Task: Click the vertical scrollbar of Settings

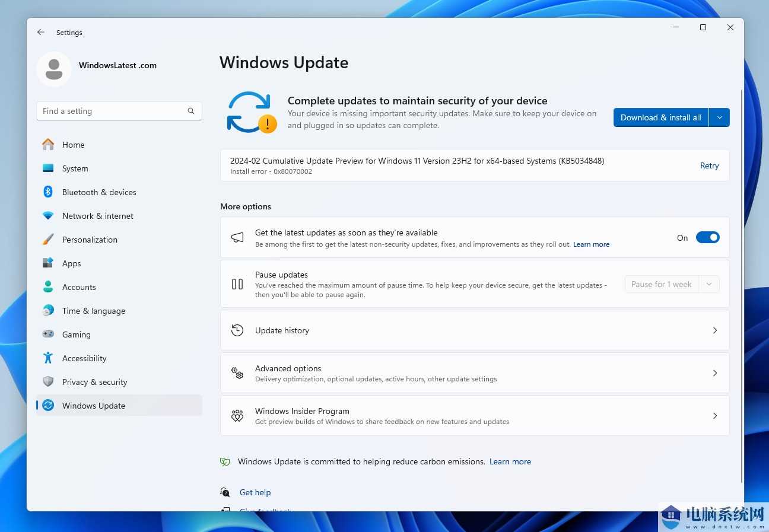Action: tap(741, 286)
